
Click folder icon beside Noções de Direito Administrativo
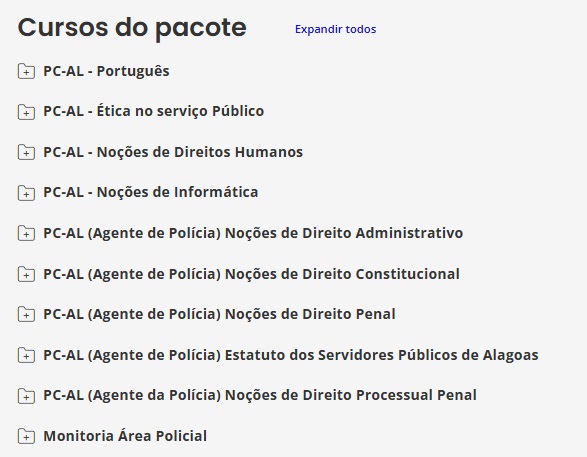click(x=26, y=233)
